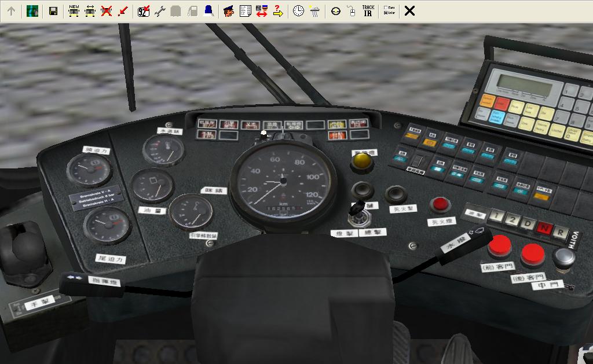
Task: Open the schedule document icon
Action: click(x=245, y=11)
